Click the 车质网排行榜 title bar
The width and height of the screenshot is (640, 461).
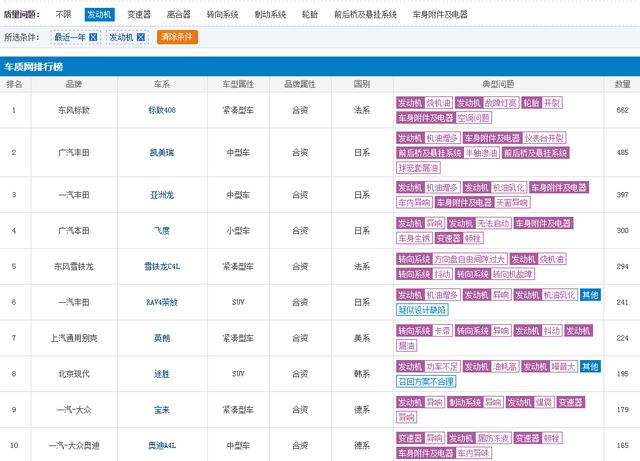pos(320,67)
